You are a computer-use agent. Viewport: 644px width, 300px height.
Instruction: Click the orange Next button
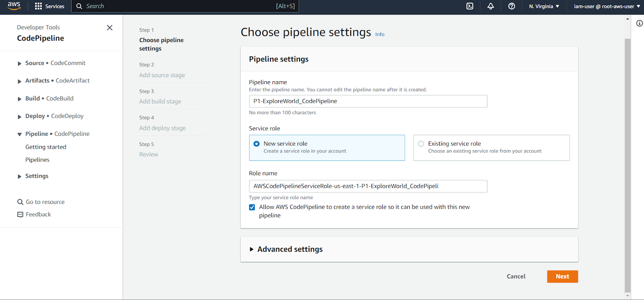562,277
